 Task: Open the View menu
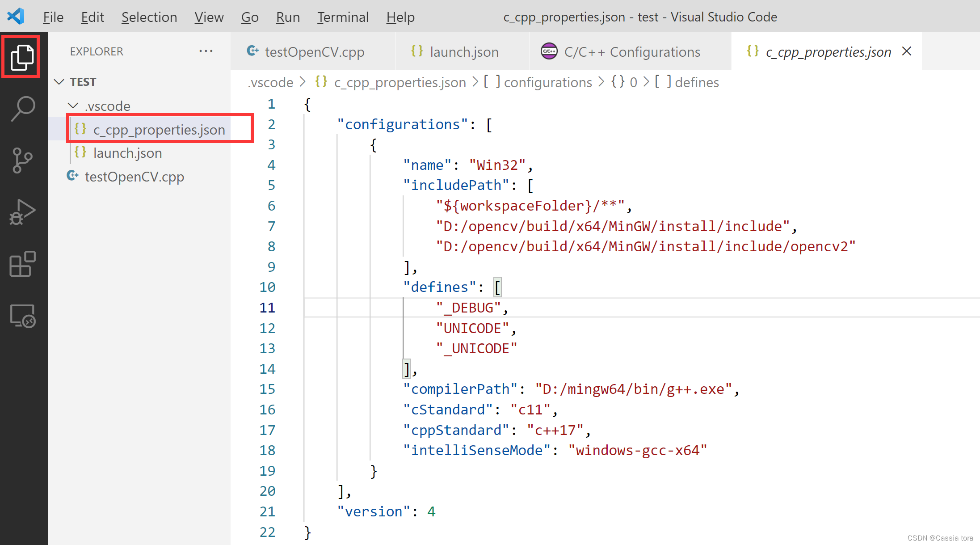[209, 17]
